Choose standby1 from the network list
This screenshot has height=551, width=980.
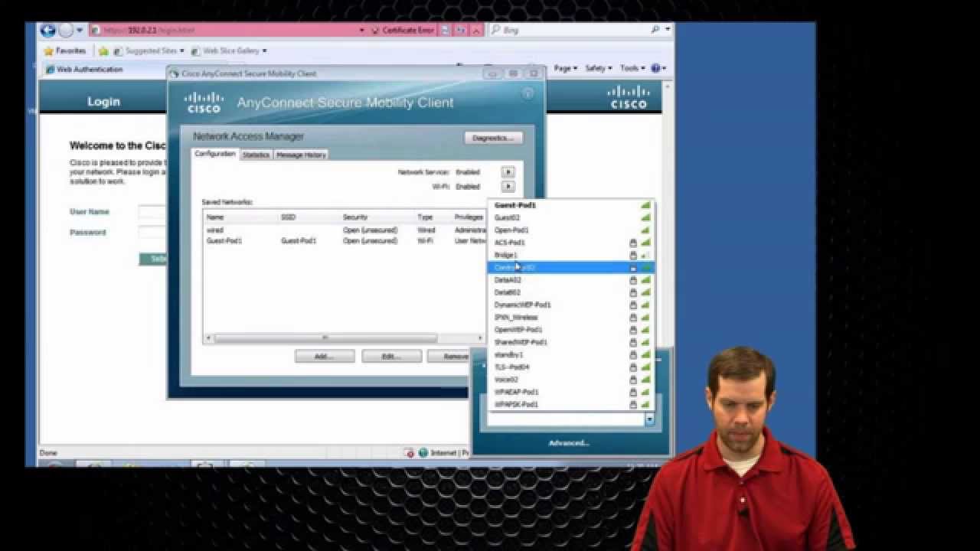tap(570, 354)
